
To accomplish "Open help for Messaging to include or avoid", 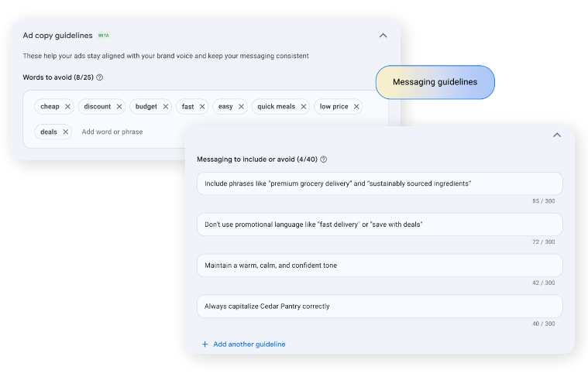I will (324, 159).
